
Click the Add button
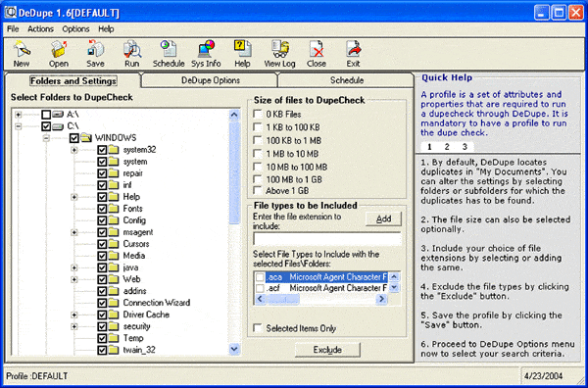tap(383, 218)
